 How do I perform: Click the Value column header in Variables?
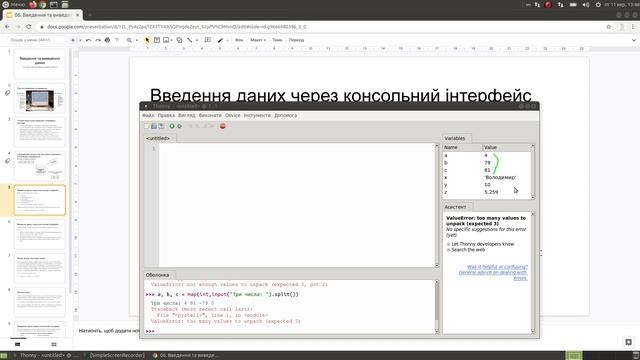pyautogui.click(x=506, y=147)
